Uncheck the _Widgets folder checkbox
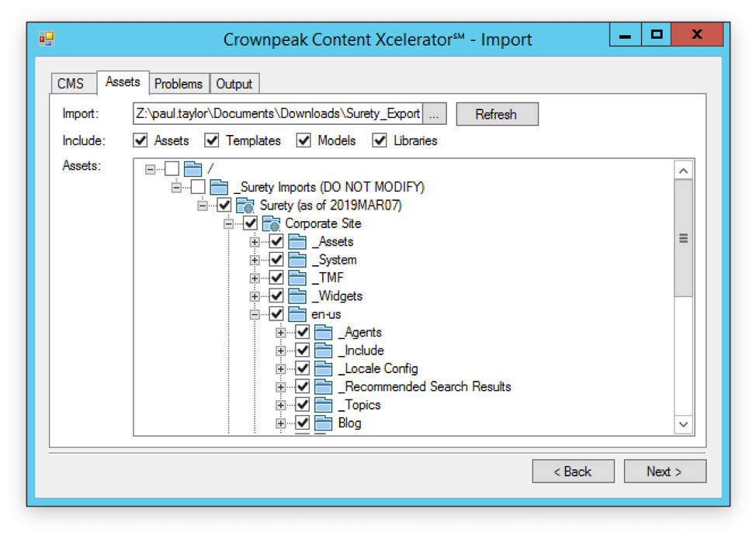The width and height of the screenshot is (756, 536). click(x=276, y=296)
